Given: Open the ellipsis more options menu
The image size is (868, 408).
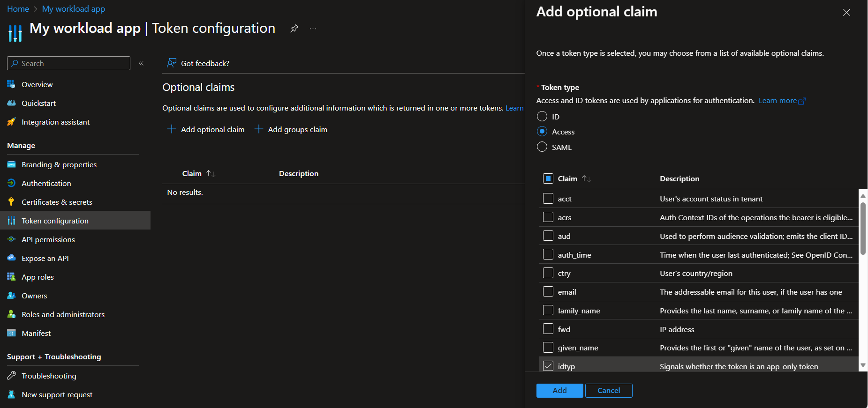Looking at the screenshot, I should [313, 29].
